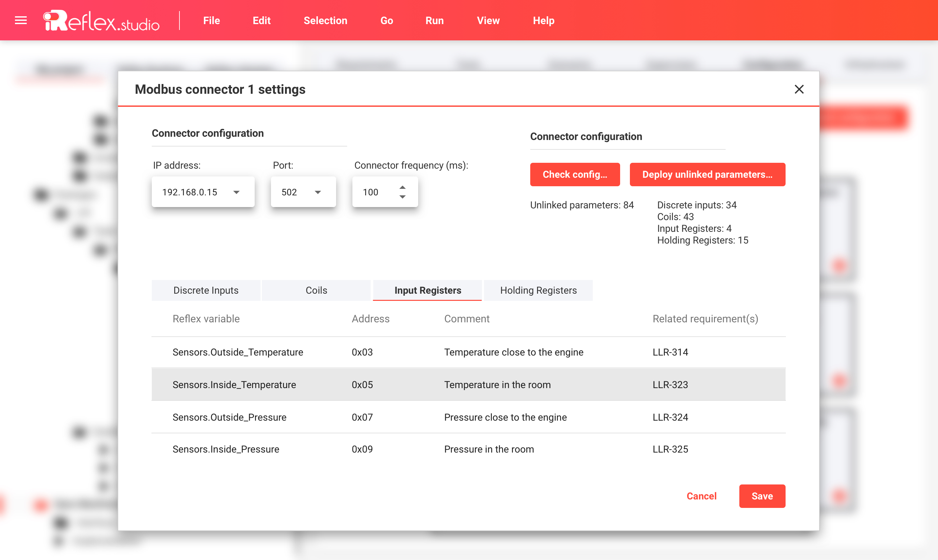
Task: Click the Save button
Action: 762,496
